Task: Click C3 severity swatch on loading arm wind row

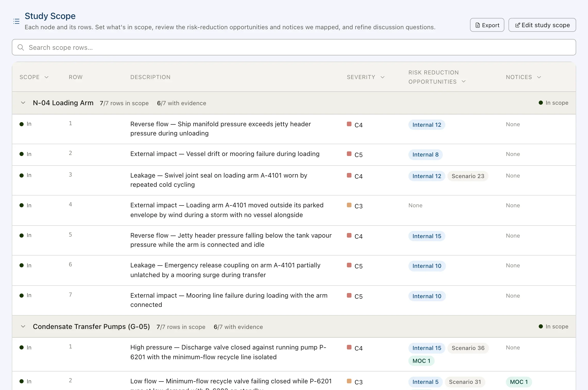Action: coord(349,205)
